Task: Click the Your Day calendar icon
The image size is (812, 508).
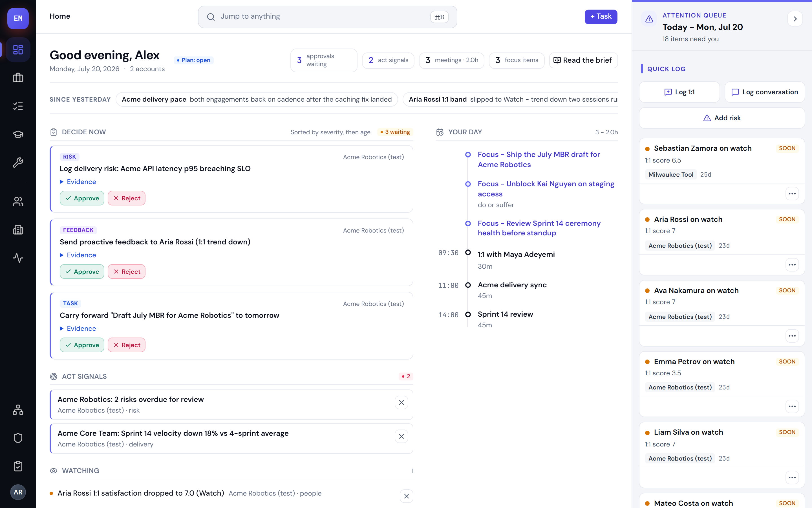Action: 440,132
